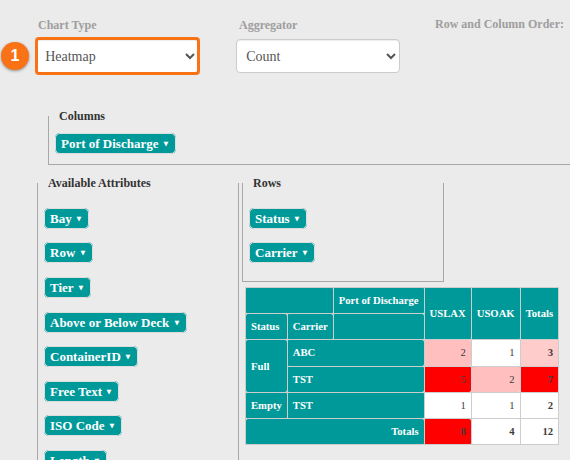Select the TST carrier label beside Empty
Image resolution: width=570 pixels, height=460 pixels.
[356, 405]
